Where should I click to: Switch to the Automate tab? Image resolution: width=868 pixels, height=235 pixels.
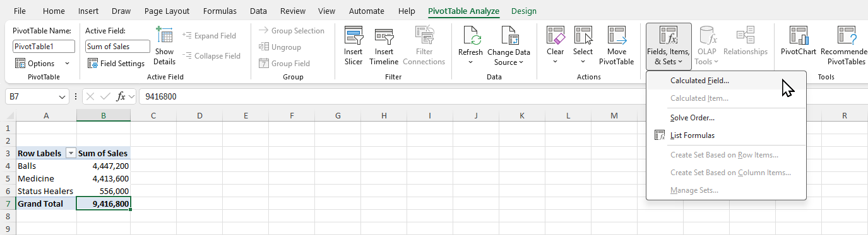point(367,11)
